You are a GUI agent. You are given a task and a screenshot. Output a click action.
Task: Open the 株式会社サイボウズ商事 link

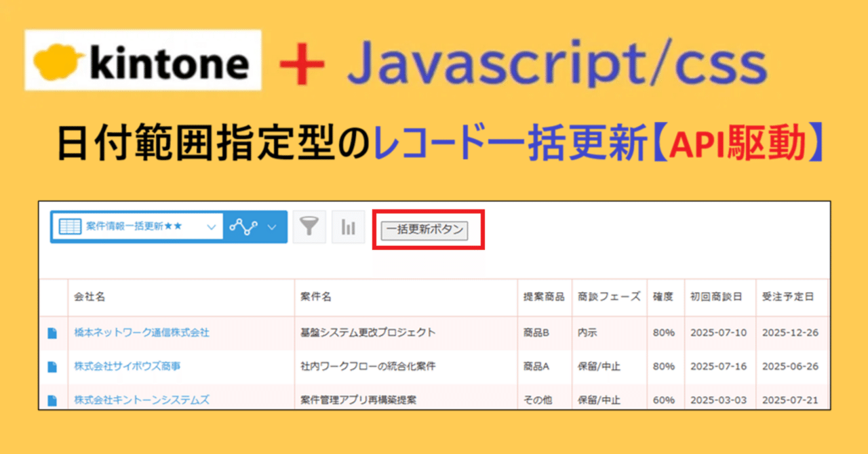click(x=127, y=366)
